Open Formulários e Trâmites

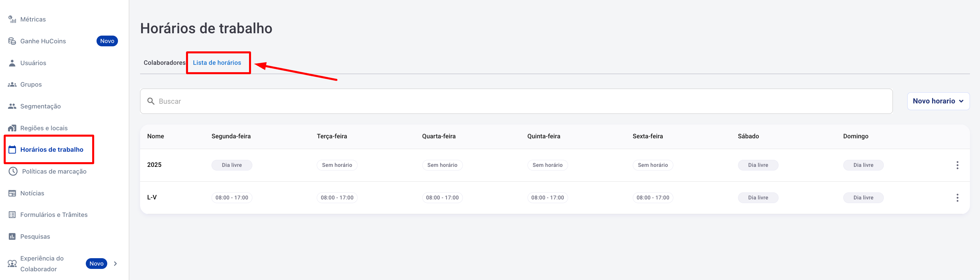click(54, 215)
